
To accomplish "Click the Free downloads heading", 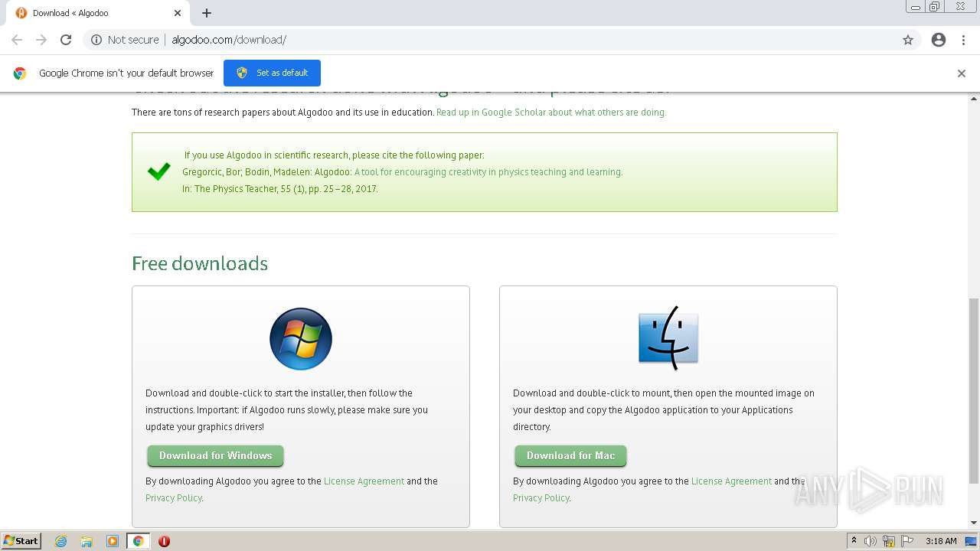I will click(200, 263).
